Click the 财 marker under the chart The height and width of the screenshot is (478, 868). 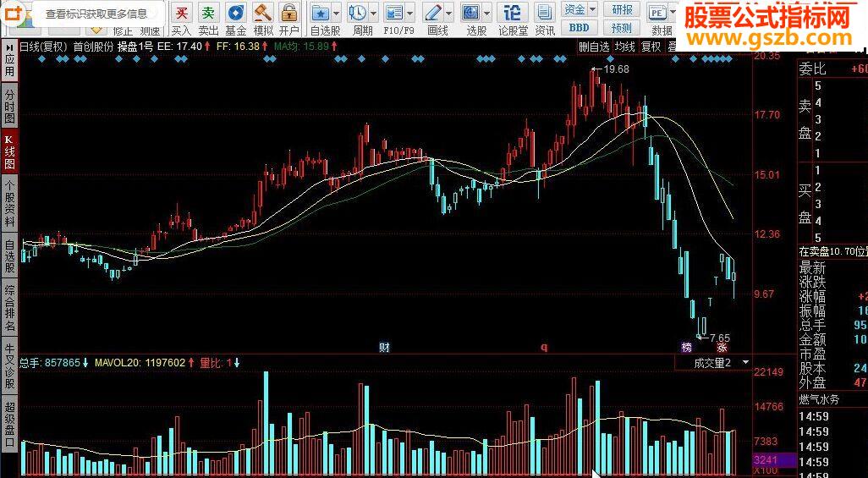[x=384, y=348]
